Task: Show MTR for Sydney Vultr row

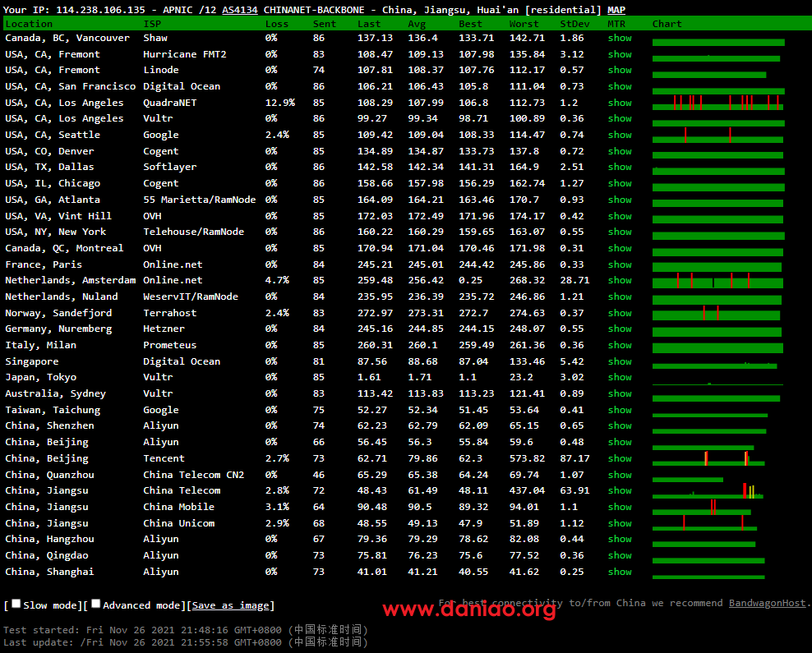Action: [620, 393]
